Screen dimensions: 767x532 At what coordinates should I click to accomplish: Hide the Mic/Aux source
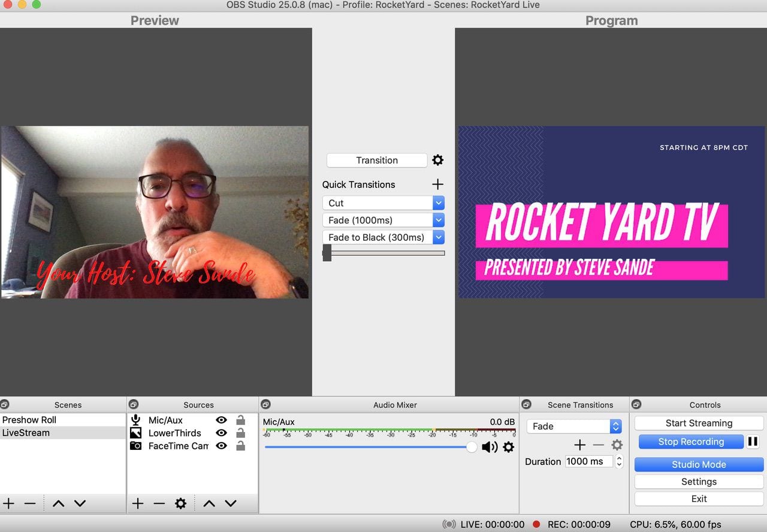pos(221,420)
